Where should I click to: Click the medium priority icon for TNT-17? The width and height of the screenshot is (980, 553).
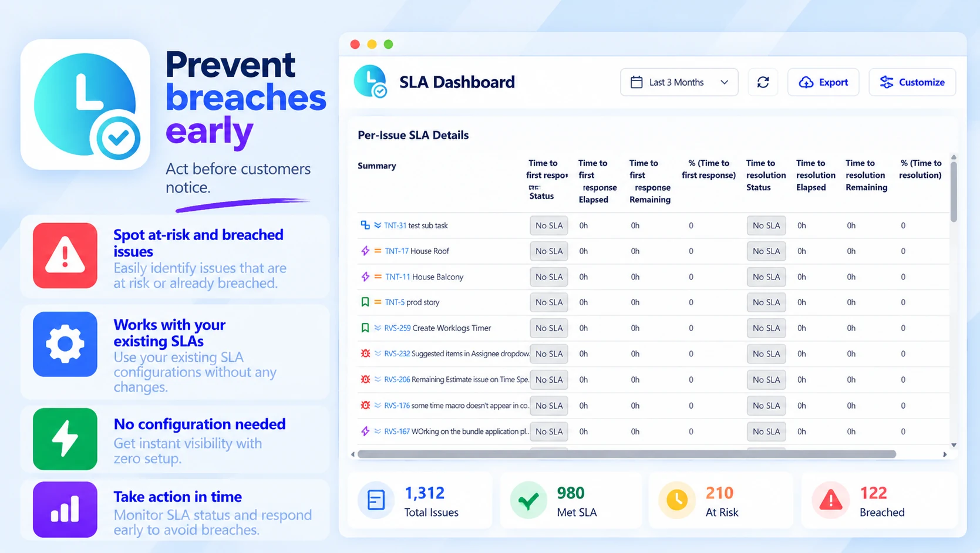click(378, 251)
